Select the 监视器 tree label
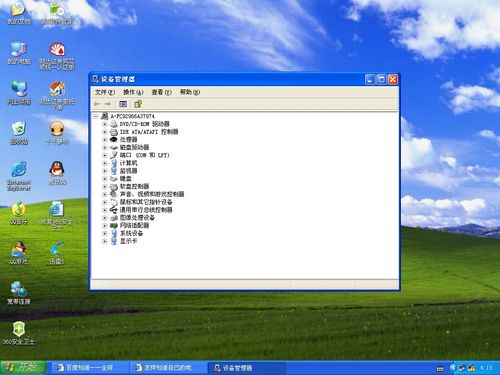 (129, 171)
